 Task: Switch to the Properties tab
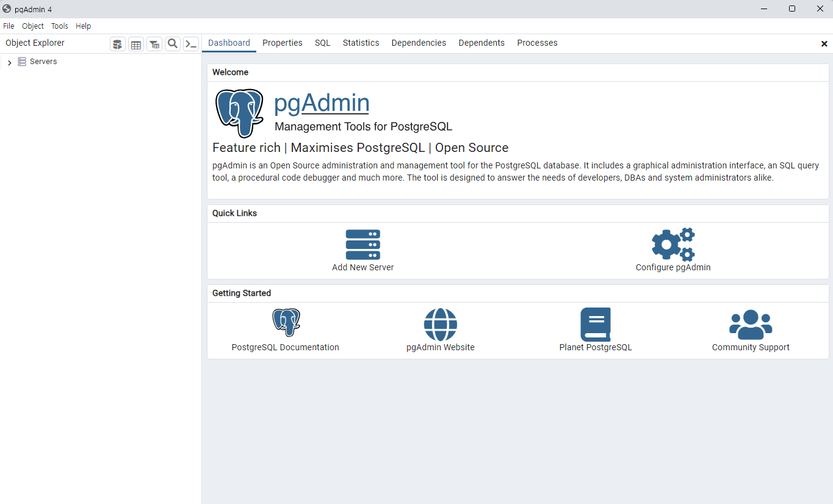point(283,43)
